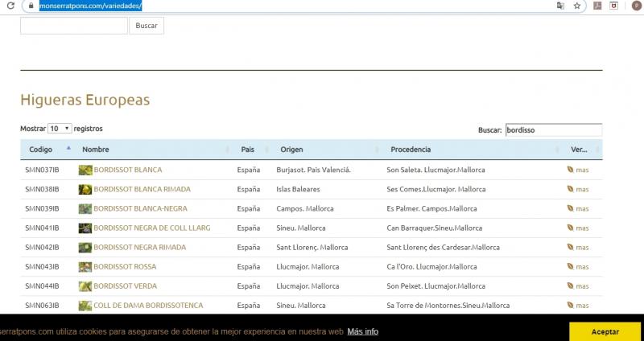
Task: Click the translate page icon in address bar
Action: click(560, 6)
